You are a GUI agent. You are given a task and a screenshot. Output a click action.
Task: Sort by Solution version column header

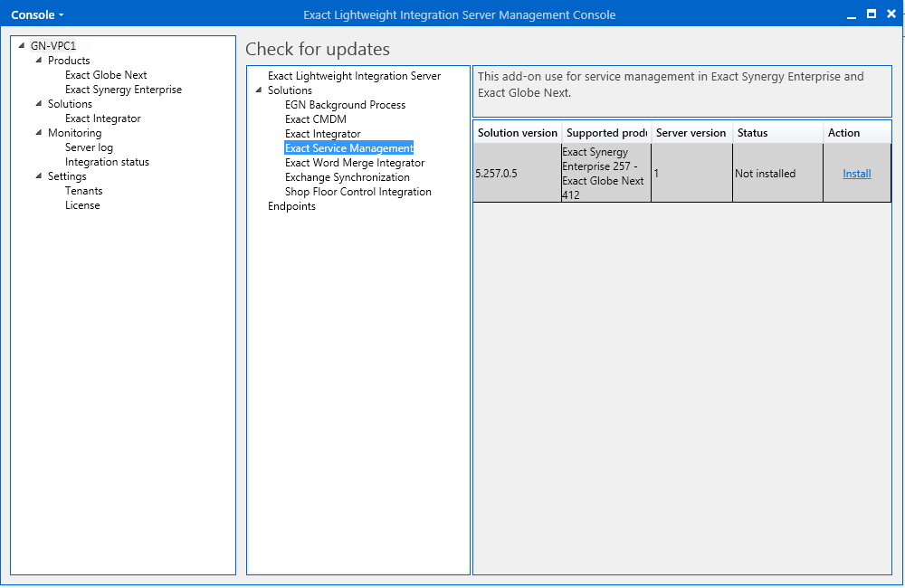click(x=518, y=133)
